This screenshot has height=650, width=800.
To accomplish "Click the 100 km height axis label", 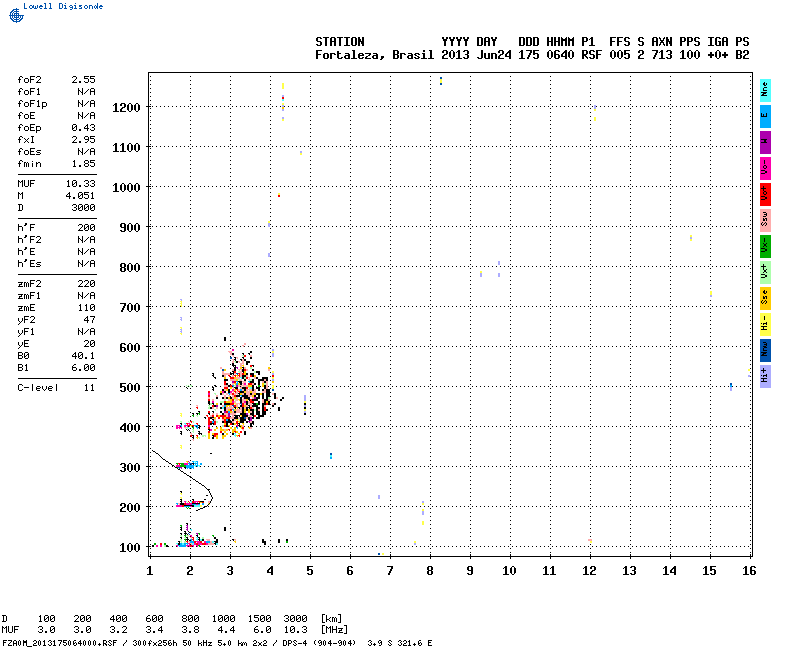I will (130, 548).
